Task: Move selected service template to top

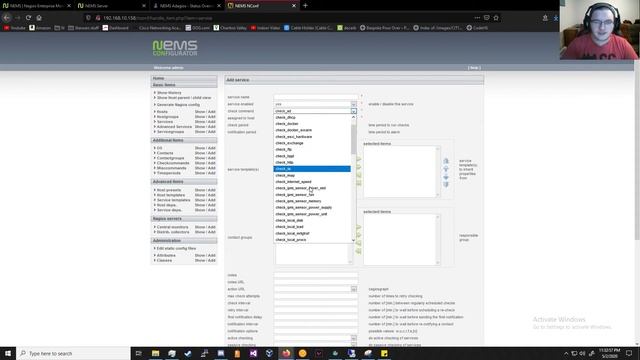Action: point(446,161)
